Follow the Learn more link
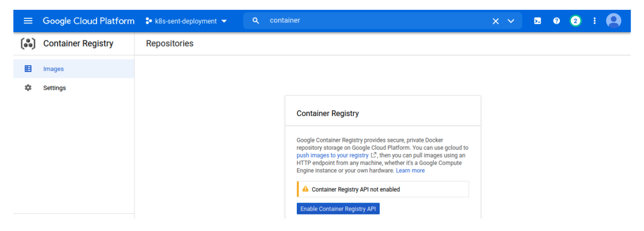Viewport: 644px width, 231px height. click(410, 170)
